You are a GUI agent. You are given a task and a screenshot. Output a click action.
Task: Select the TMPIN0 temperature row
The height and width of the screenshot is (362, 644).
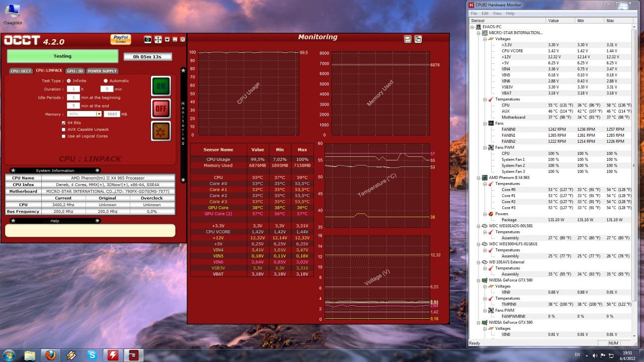550,304
